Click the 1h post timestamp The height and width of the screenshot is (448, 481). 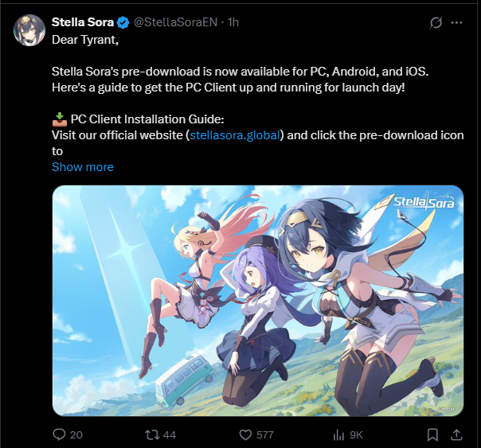point(233,22)
